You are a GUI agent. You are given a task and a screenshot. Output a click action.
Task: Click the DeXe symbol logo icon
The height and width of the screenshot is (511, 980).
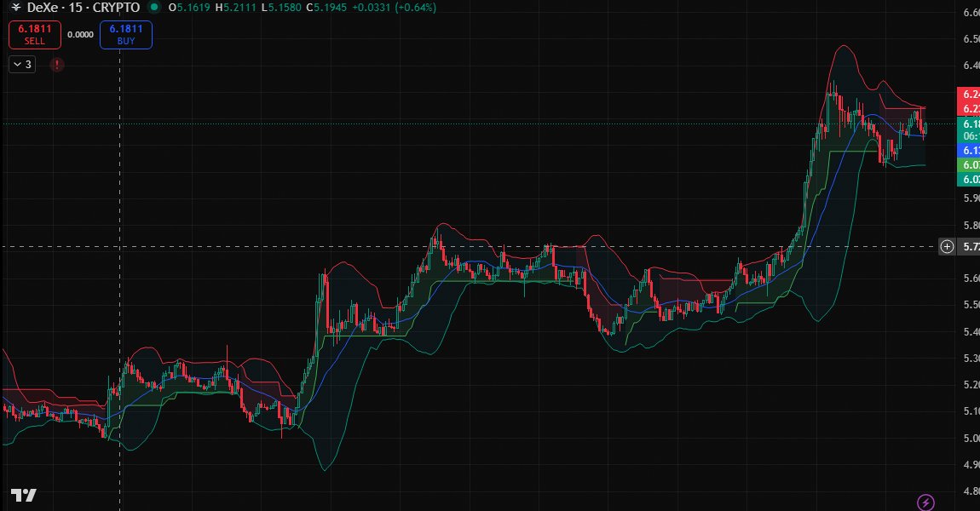tap(16, 8)
